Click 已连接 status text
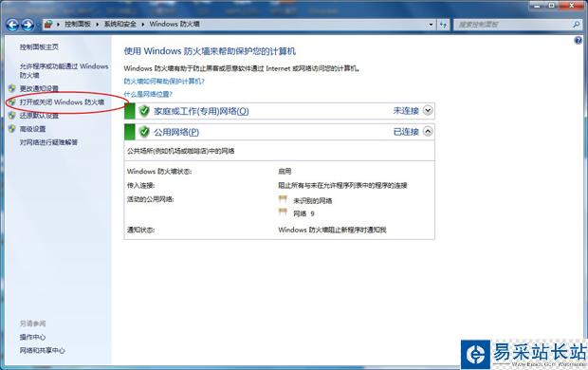This screenshot has height=370, width=588. [x=406, y=132]
